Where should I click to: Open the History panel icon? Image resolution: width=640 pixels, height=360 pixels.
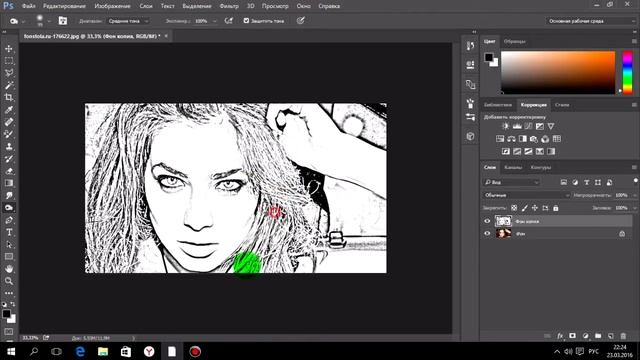(x=470, y=46)
